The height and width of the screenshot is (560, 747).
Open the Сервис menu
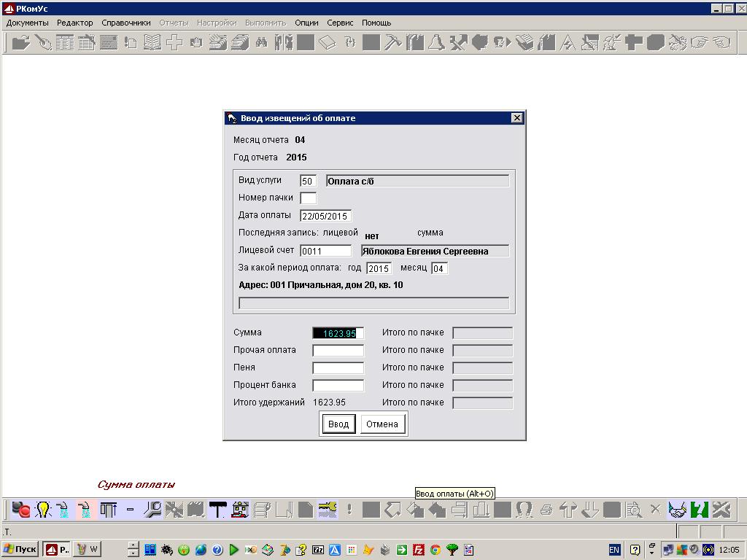pyautogui.click(x=340, y=23)
